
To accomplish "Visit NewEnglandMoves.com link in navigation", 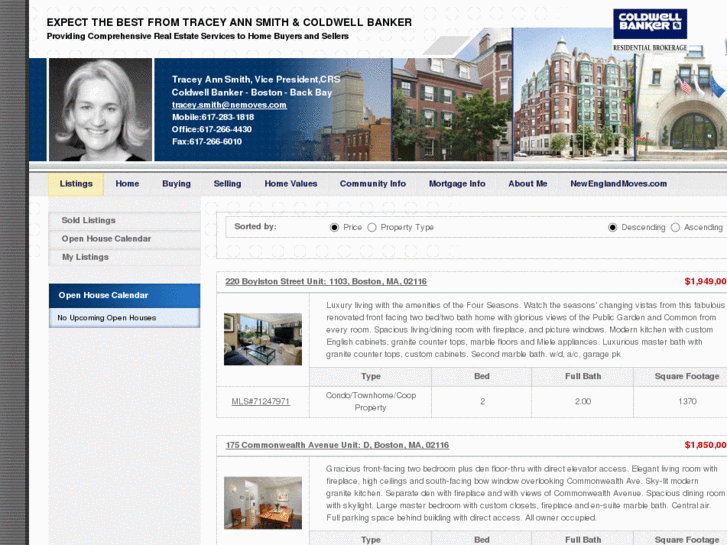I will tap(619, 184).
